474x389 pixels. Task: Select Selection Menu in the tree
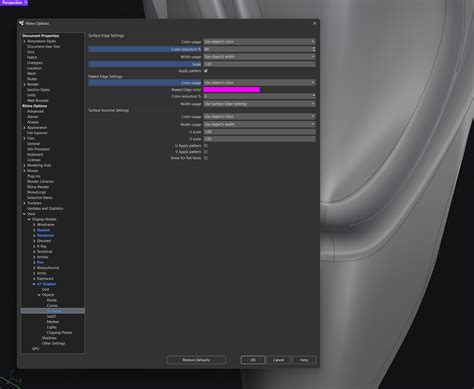(40, 198)
